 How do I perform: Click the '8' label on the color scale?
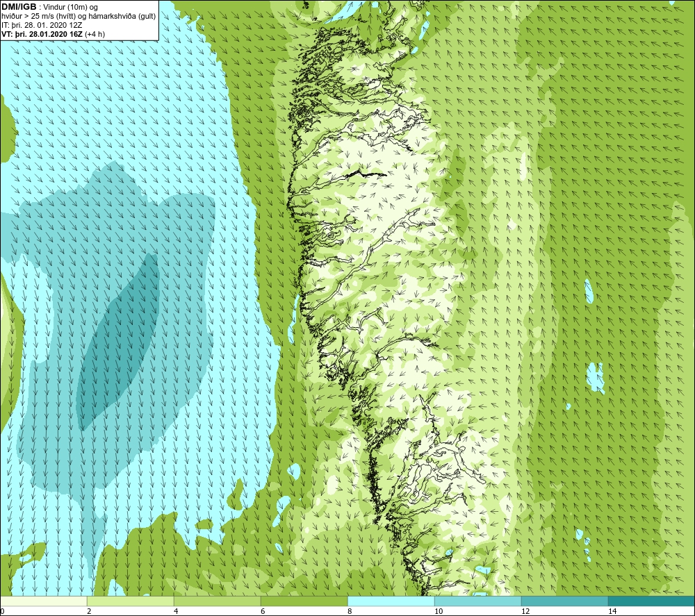[350, 611]
